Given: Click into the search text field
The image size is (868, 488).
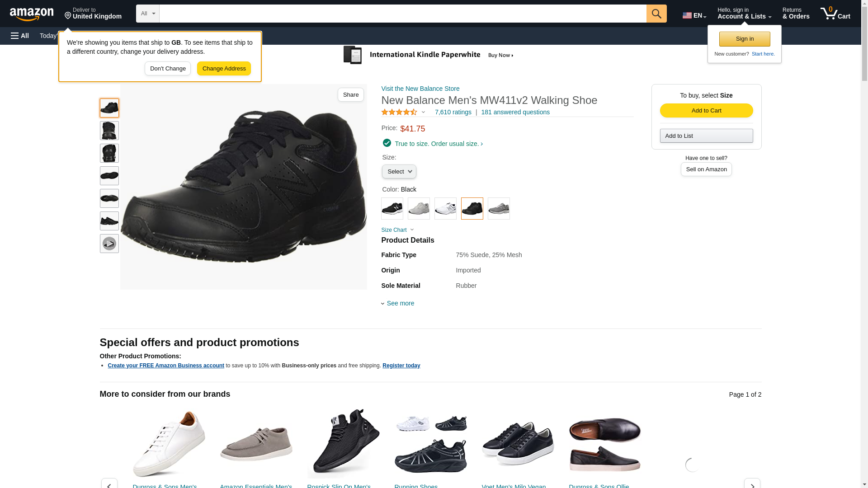Looking at the screenshot, I should click(402, 14).
